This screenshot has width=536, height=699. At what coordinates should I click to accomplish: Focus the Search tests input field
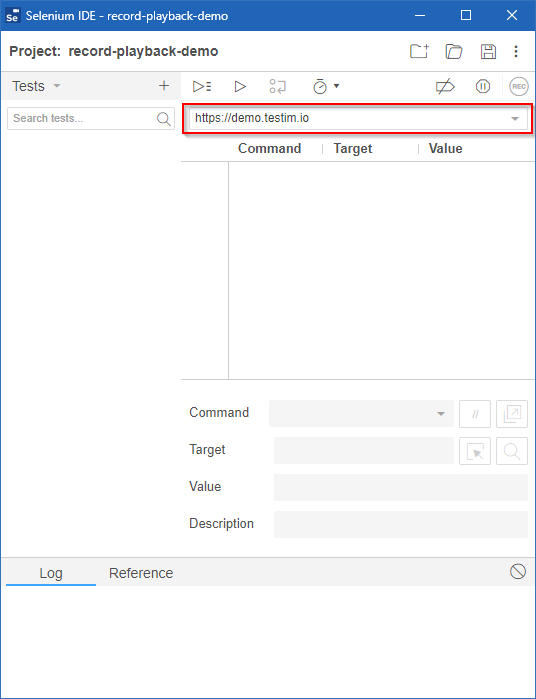(91, 119)
